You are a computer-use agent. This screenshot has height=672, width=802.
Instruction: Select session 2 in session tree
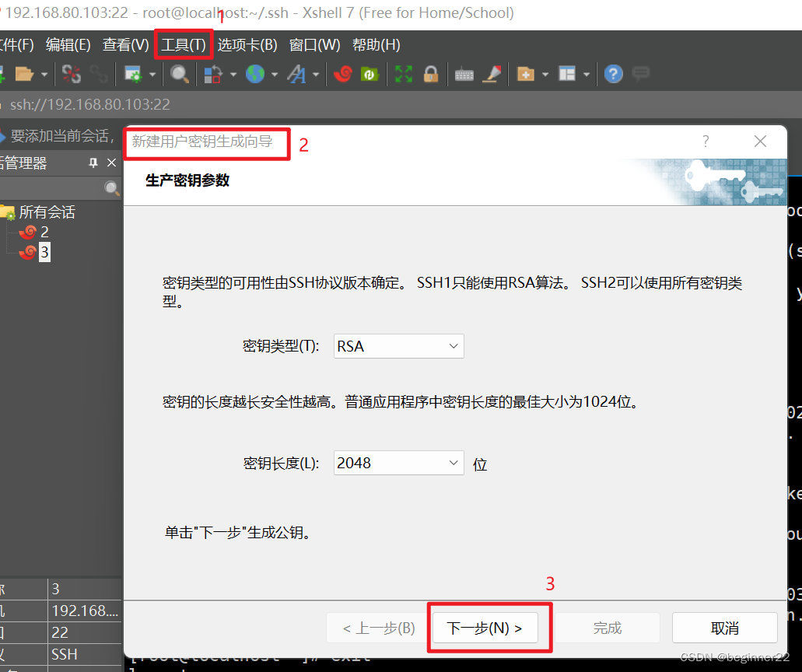point(44,233)
